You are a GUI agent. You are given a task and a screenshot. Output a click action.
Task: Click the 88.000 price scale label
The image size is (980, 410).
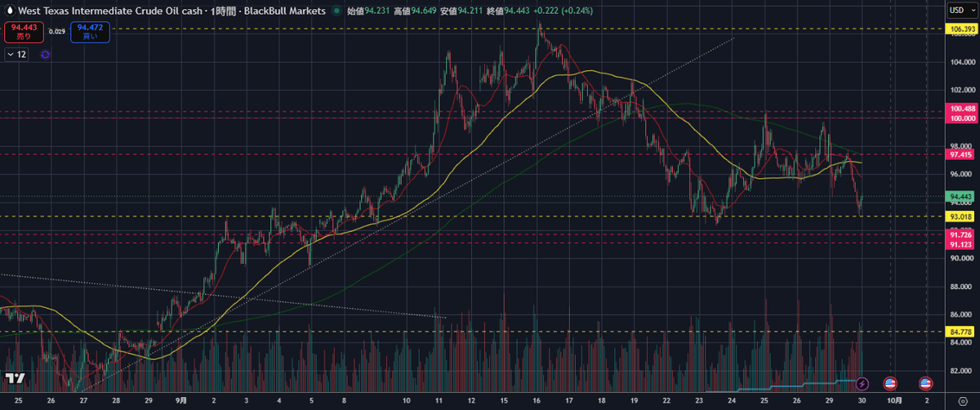coord(961,287)
